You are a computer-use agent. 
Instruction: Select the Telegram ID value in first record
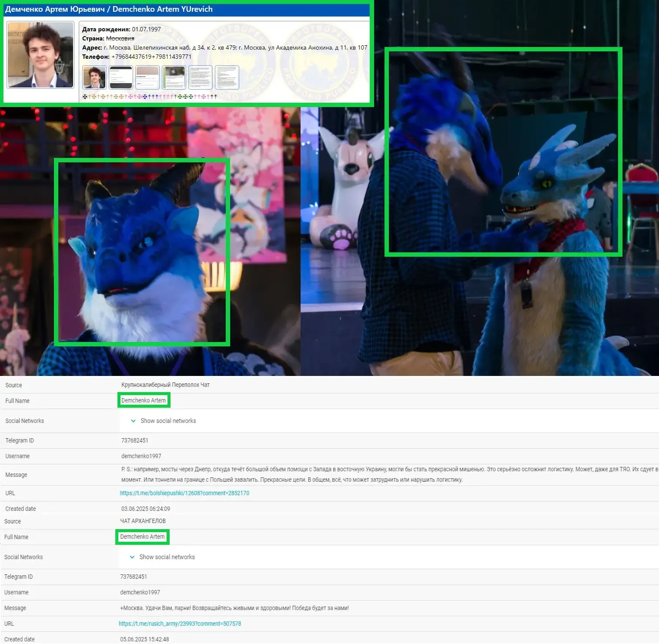click(134, 440)
